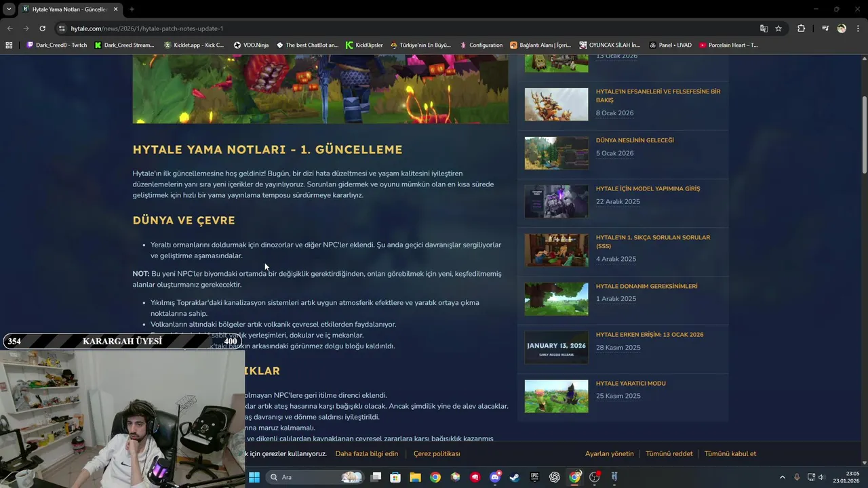Viewport: 868px width, 488px height.
Task: Click the Model Yapımına Giriş thumbnail
Action: point(556,201)
